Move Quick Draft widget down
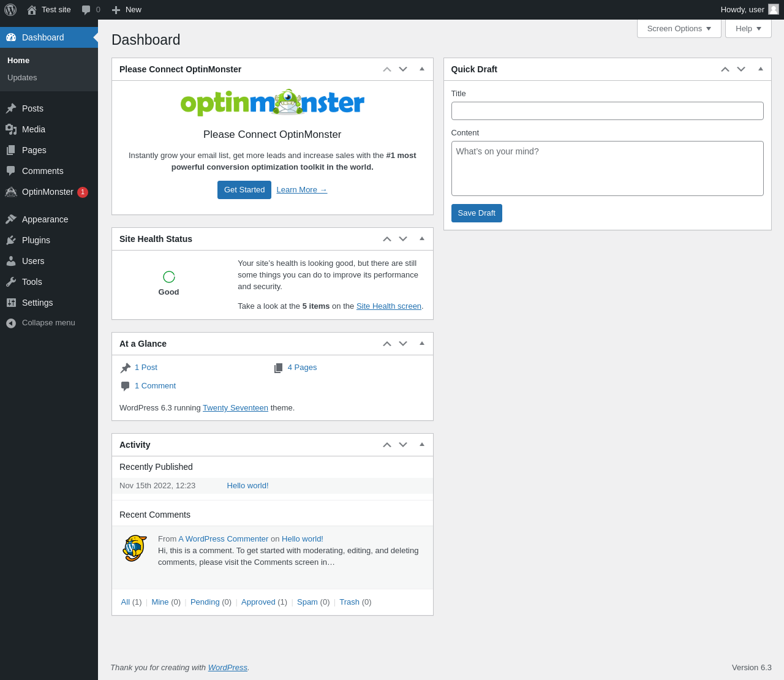784x680 pixels. 741,69
